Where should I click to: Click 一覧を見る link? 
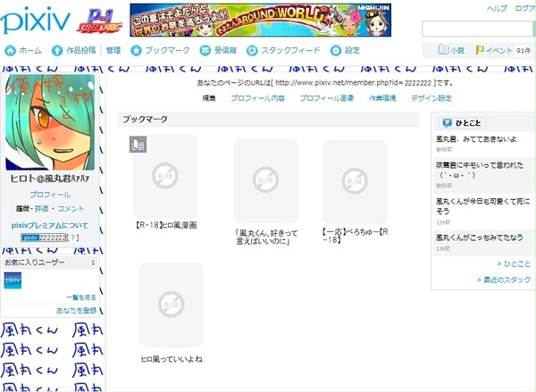(81, 297)
